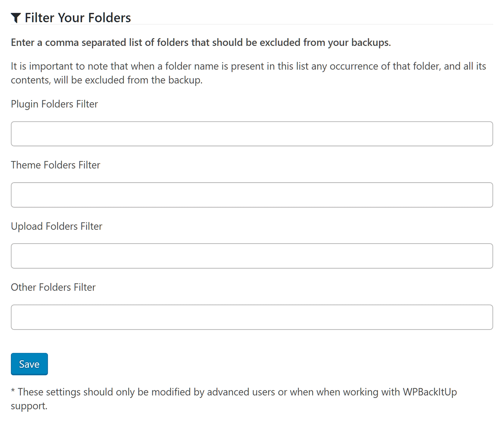Focus the Other Folders Filter input

252,317
